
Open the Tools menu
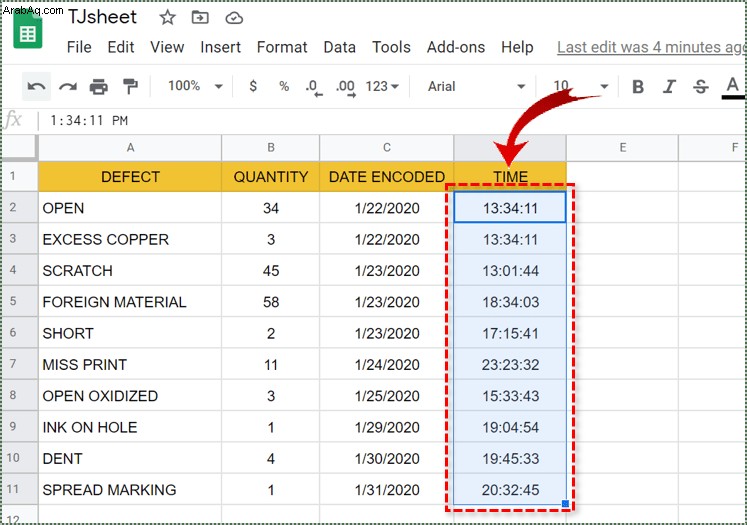pyautogui.click(x=392, y=47)
